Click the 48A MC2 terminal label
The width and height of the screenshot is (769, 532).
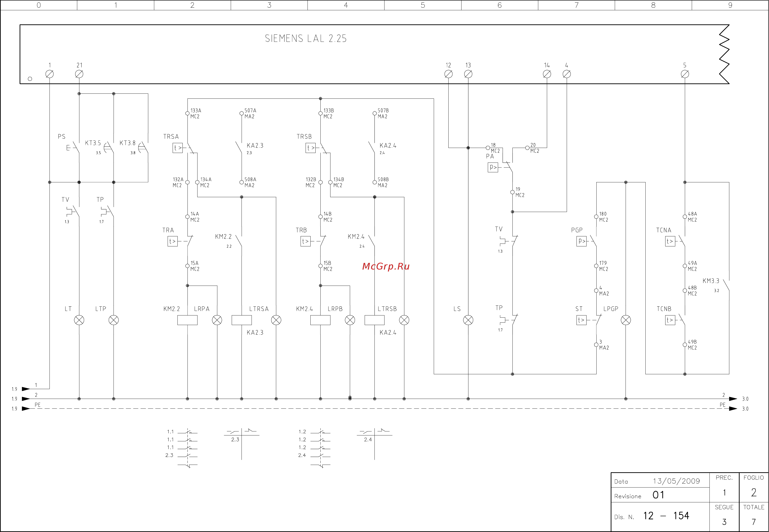692,217
